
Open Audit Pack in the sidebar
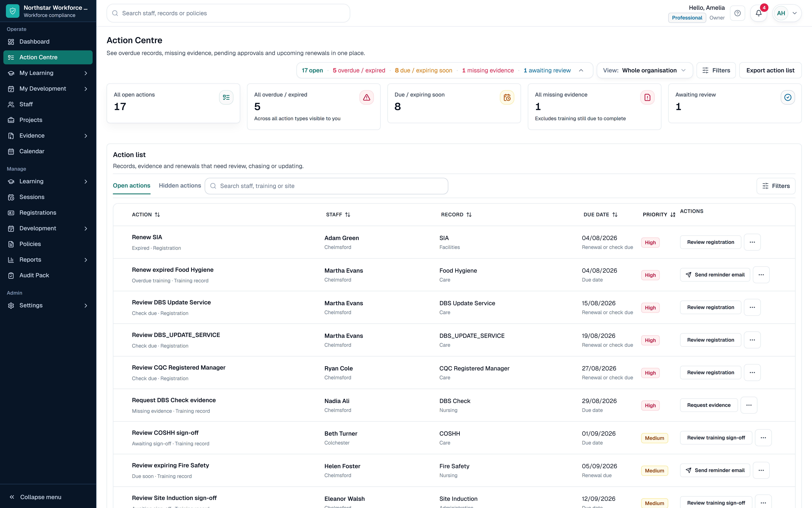(48, 275)
